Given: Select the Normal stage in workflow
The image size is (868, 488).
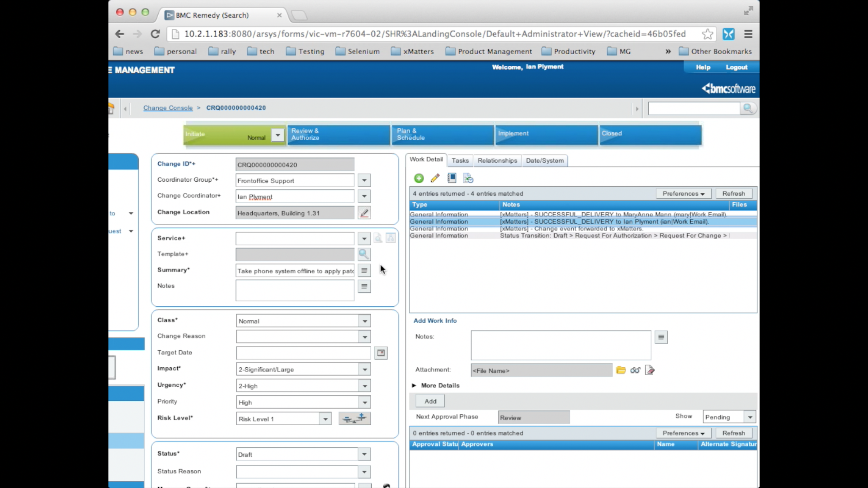Looking at the screenshot, I should coord(256,138).
